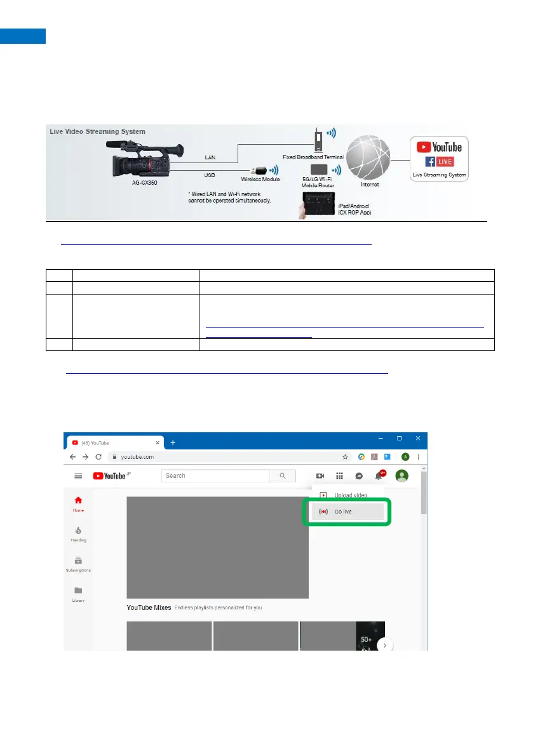Click the magnifier search button
Screen dimensions: 533x756
point(283,475)
